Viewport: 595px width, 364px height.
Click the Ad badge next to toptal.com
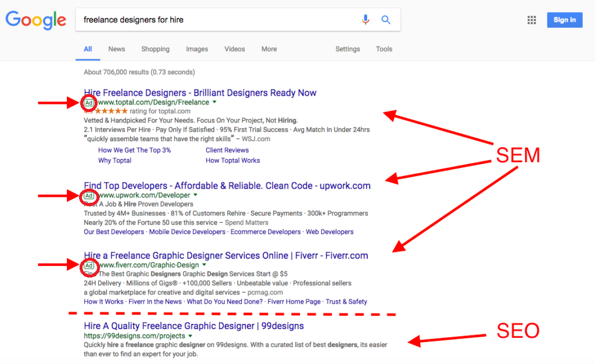(89, 103)
